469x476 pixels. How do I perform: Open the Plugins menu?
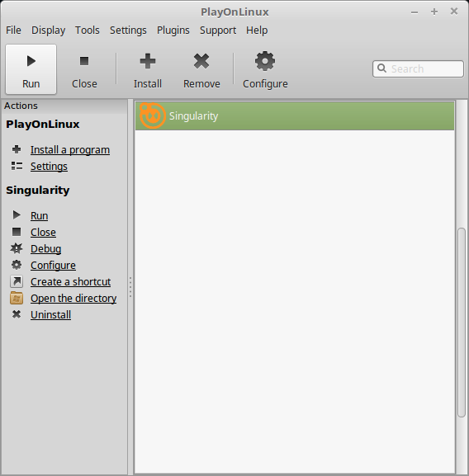tap(173, 31)
